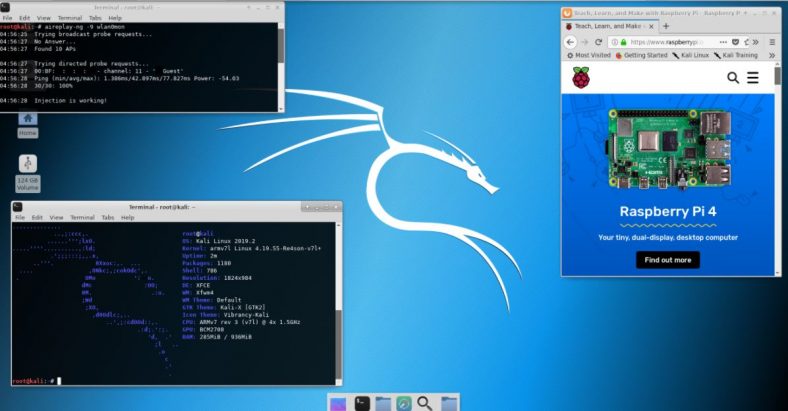Open the Kali Training bookmark
Viewport: 788px width, 411px height.
coord(735,55)
